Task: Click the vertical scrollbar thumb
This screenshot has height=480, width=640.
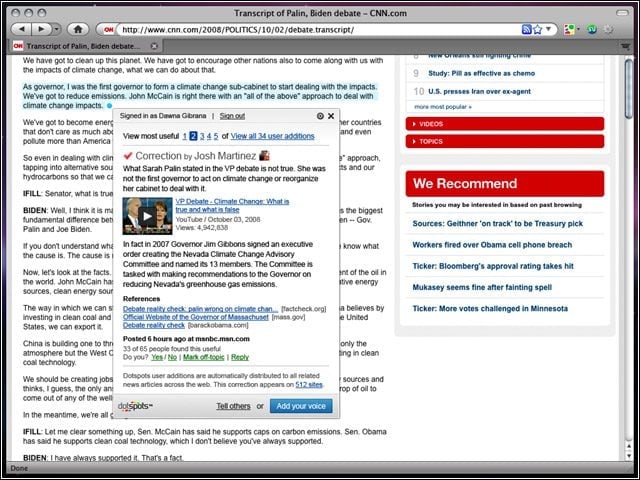Action: click(x=629, y=88)
